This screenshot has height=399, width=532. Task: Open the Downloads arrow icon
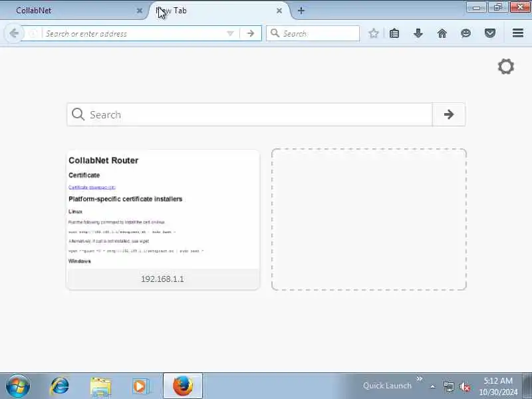coord(418,33)
